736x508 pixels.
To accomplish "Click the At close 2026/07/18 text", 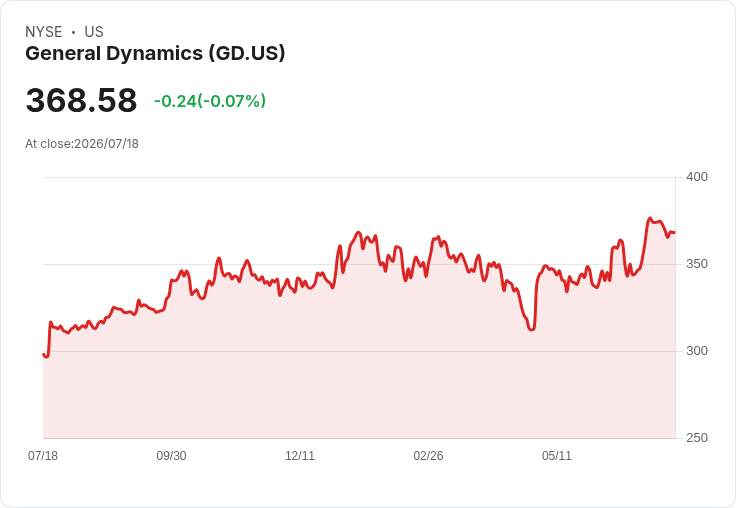I will point(82,144).
